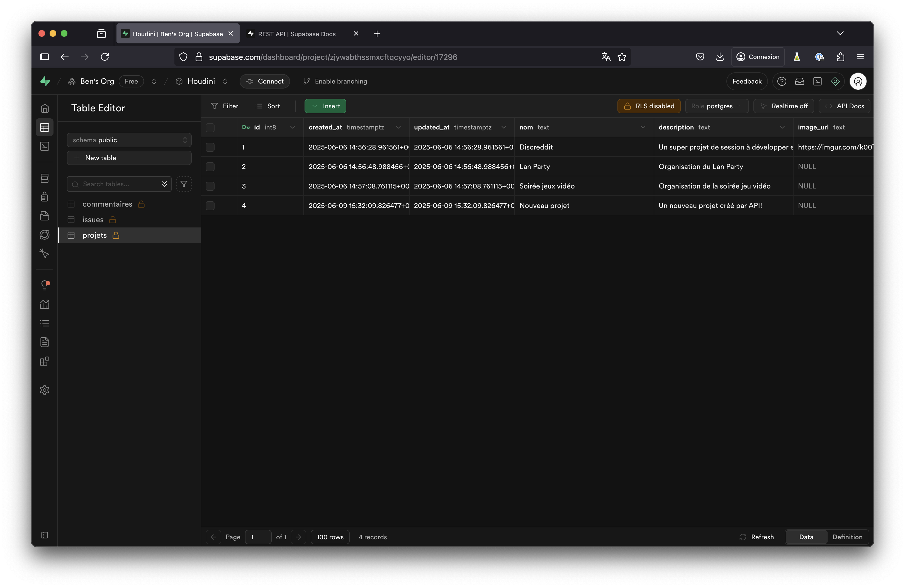Open the inbox notifications icon
The height and width of the screenshot is (588, 905).
800,81
